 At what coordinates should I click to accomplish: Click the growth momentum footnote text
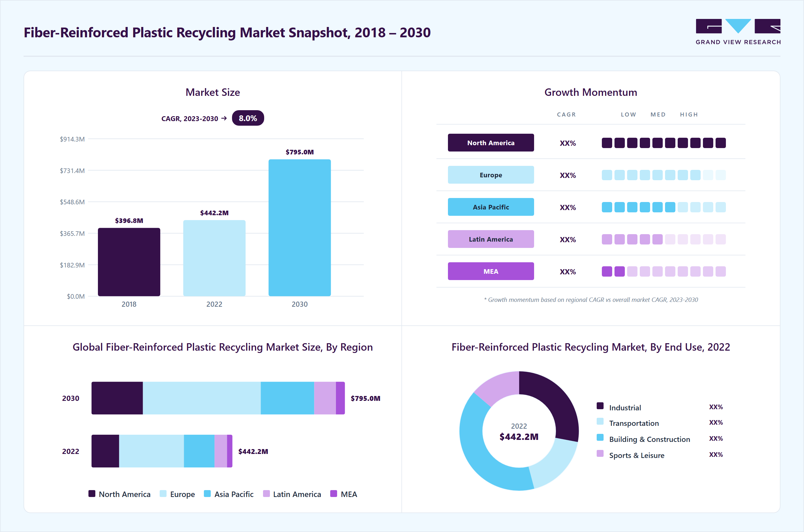tap(591, 300)
